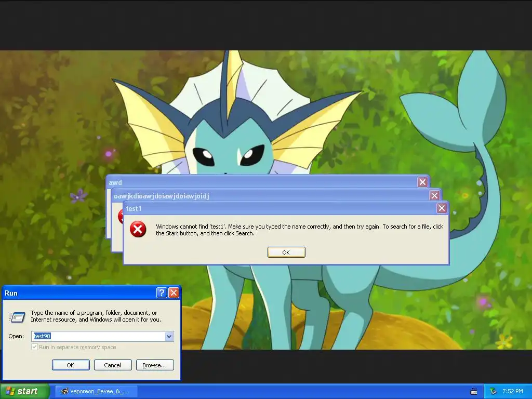532x399 pixels.
Task: Click the on-screen keyboard tray icon
Action: 474,392
